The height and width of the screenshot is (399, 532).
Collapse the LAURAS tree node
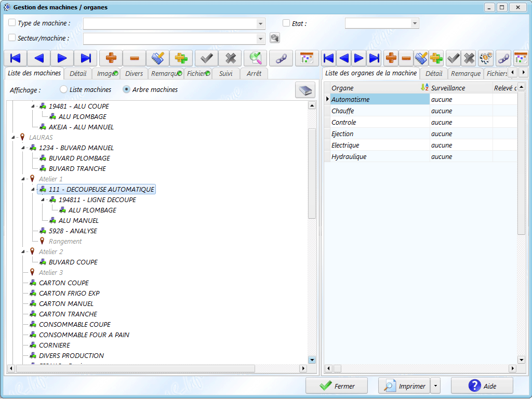click(13, 137)
